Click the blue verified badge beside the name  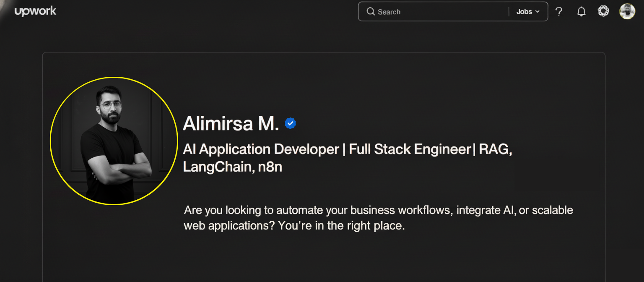(290, 123)
